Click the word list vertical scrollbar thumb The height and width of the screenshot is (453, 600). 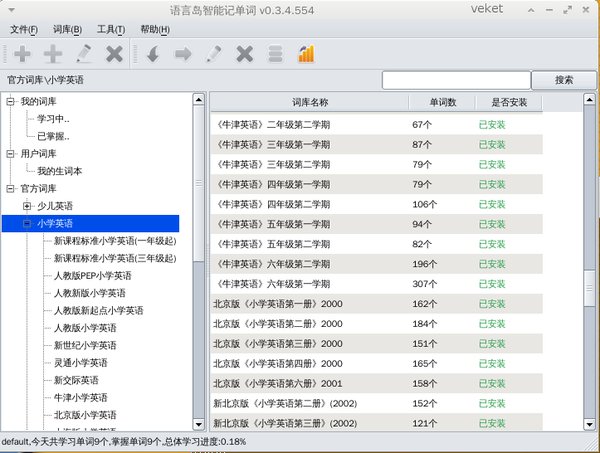589,288
